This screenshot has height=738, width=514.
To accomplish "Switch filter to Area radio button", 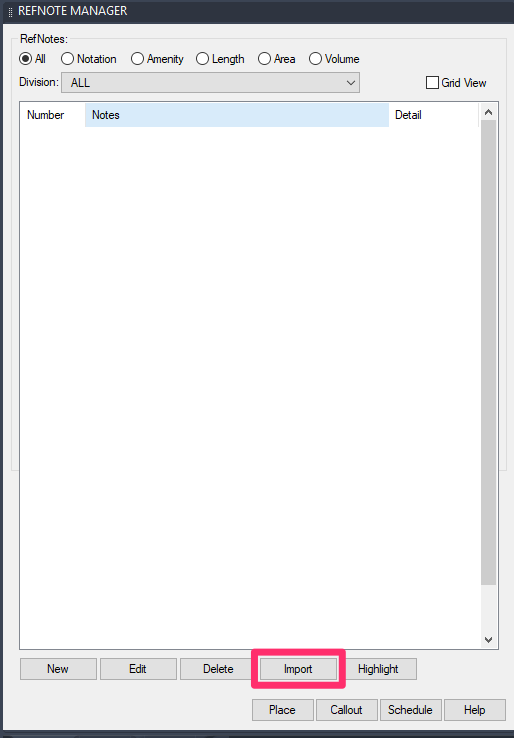I will coord(265,59).
